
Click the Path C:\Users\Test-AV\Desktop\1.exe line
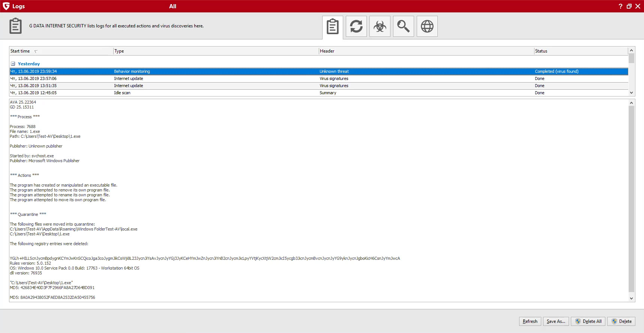coord(45,136)
